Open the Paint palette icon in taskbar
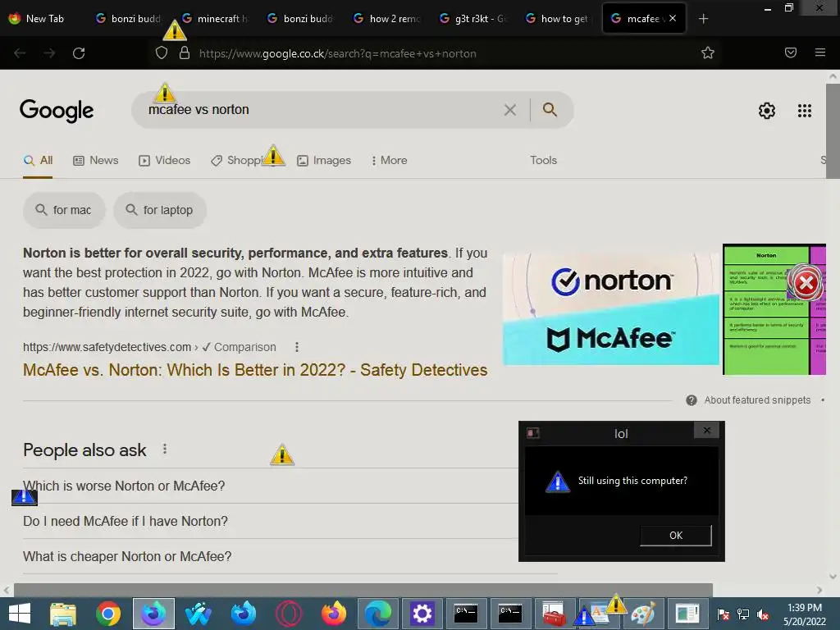Image resolution: width=840 pixels, height=630 pixels. point(643,614)
